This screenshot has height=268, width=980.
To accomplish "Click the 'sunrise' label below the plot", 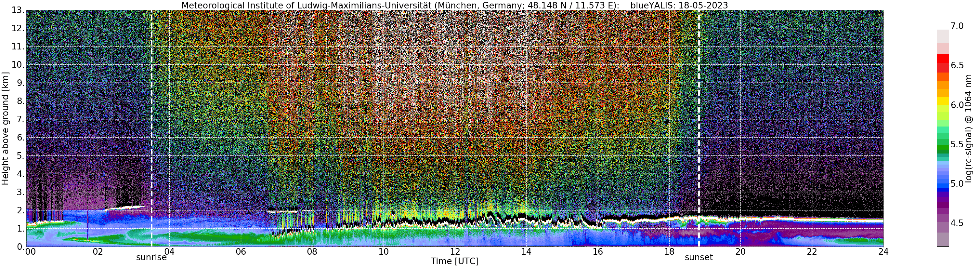I will coord(151,257).
